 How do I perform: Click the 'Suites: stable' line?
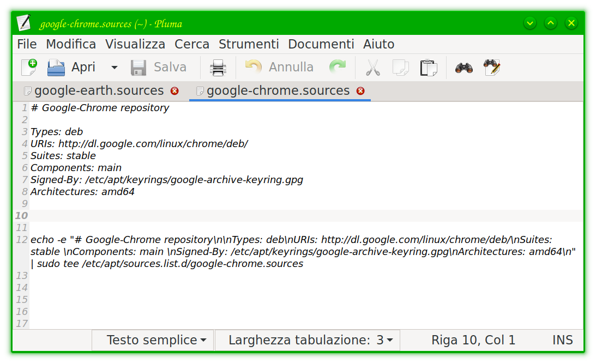pyautogui.click(x=63, y=156)
